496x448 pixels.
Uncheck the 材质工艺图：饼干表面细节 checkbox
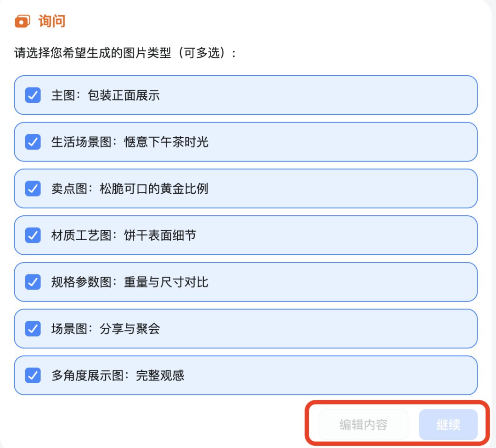33,235
